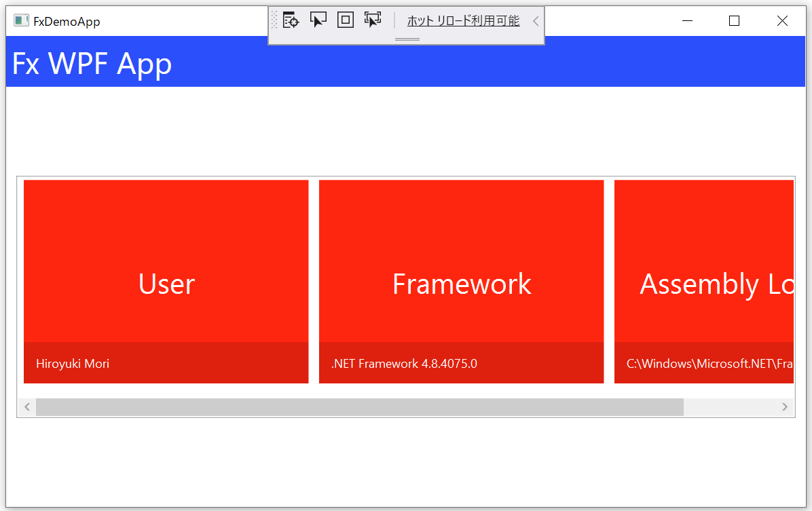
Task: Grab the debug toolbar drag grip
Action: point(274,20)
